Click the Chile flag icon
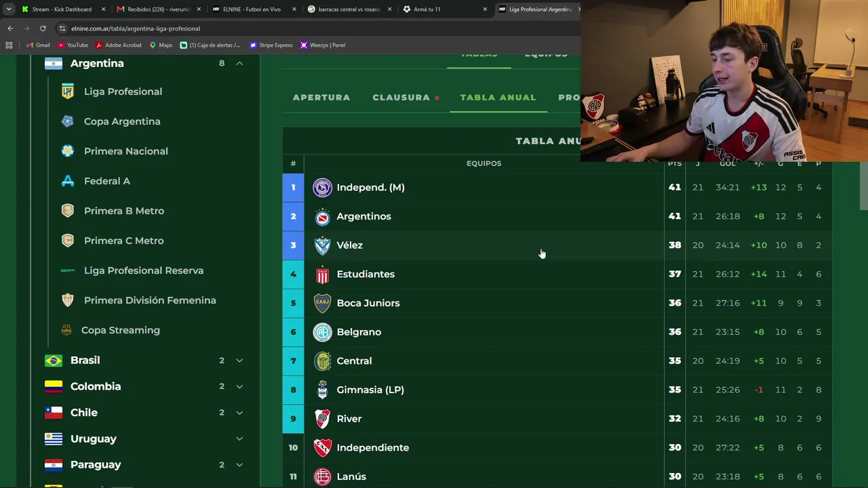 [54, 413]
